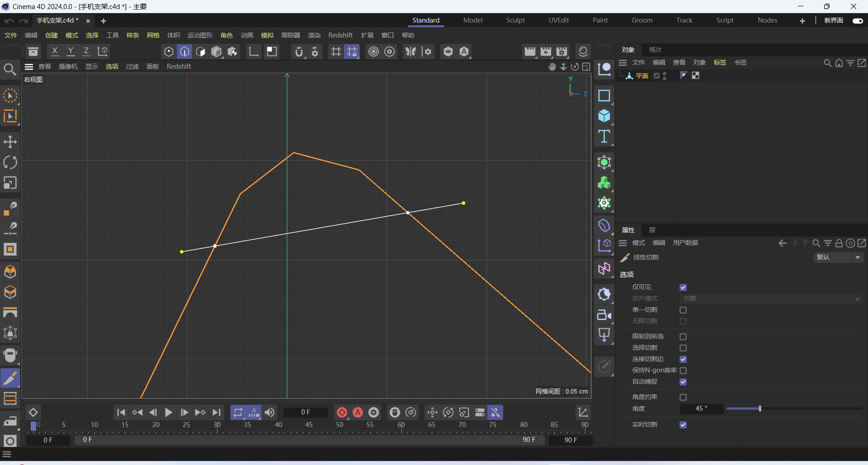Enable the 限制到所选 checkbox
Screen dimensions: 868x465
[683, 337]
